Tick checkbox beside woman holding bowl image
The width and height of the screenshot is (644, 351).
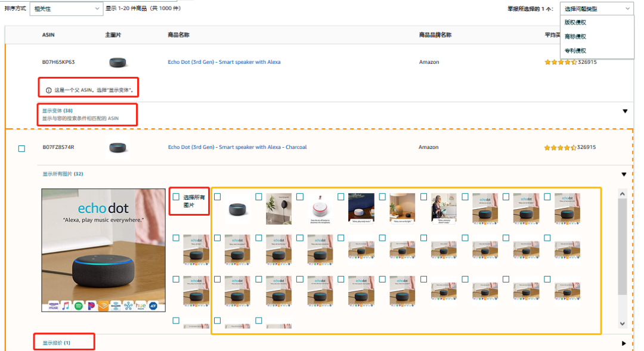click(x=423, y=197)
